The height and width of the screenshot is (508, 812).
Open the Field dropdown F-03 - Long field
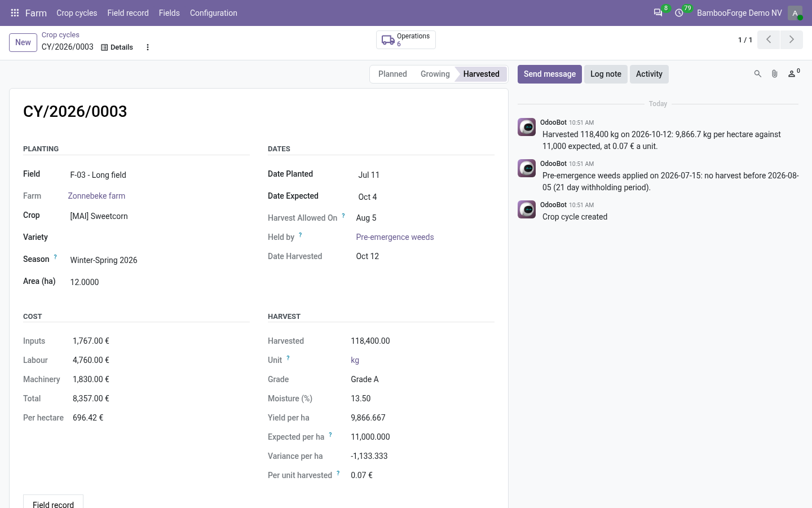(158, 175)
